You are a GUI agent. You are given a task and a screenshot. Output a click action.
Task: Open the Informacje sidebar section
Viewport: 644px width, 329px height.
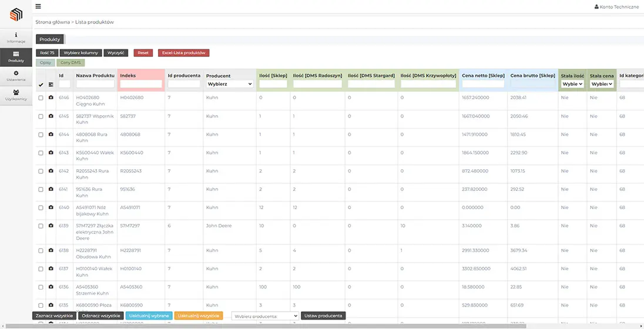click(16, 38)
